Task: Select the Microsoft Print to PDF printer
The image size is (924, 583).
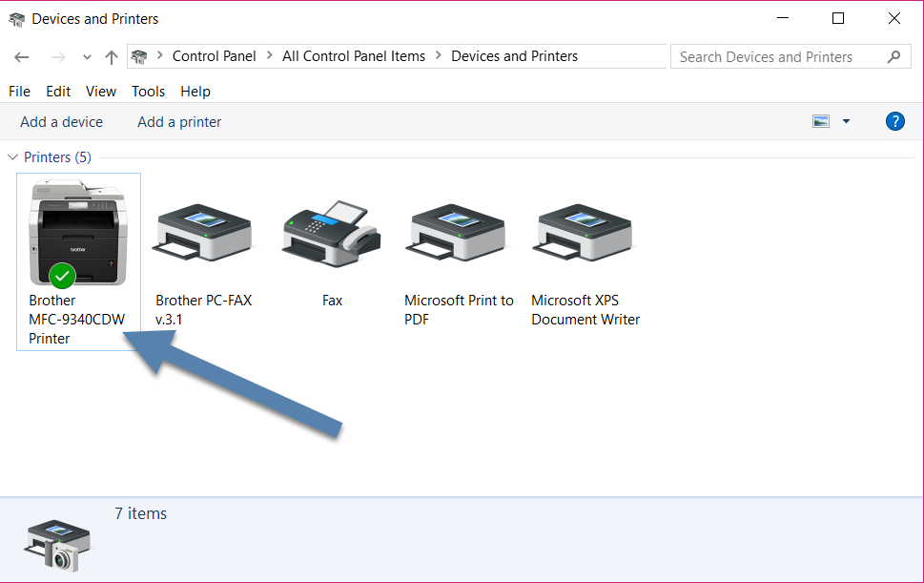Action: pyautogui.click(x=457, y=232)
